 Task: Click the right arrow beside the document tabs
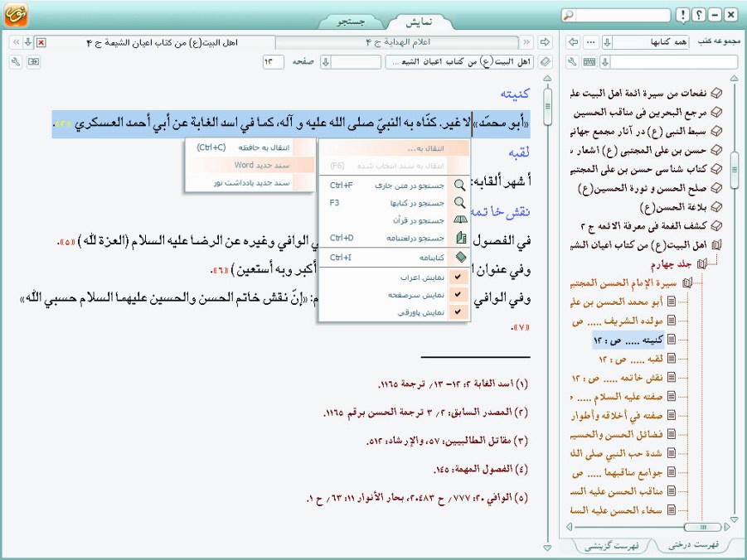coord(545,42)
